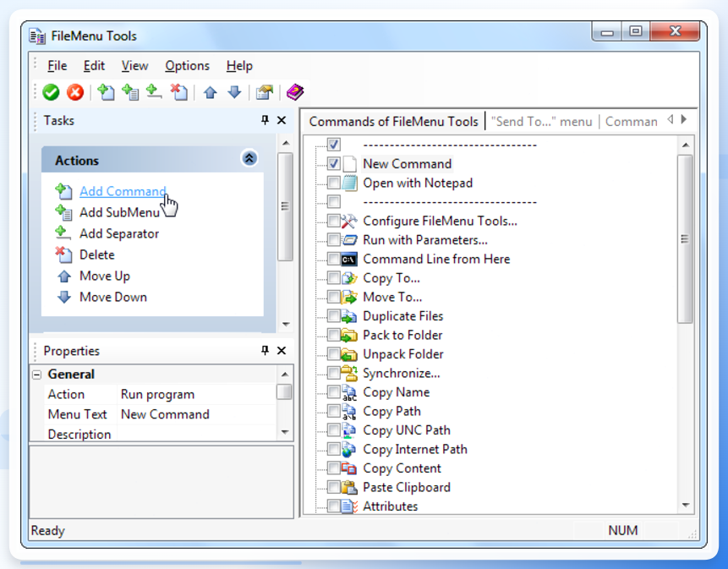This screenshot has width=728, height=569.
Task: Click the Add SubMenu toolbar icon
Action: click(130, 92)
